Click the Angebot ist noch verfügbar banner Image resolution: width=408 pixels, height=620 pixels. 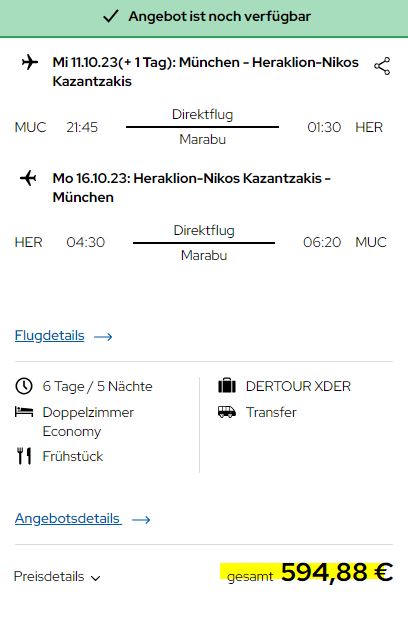click(204, 18)
